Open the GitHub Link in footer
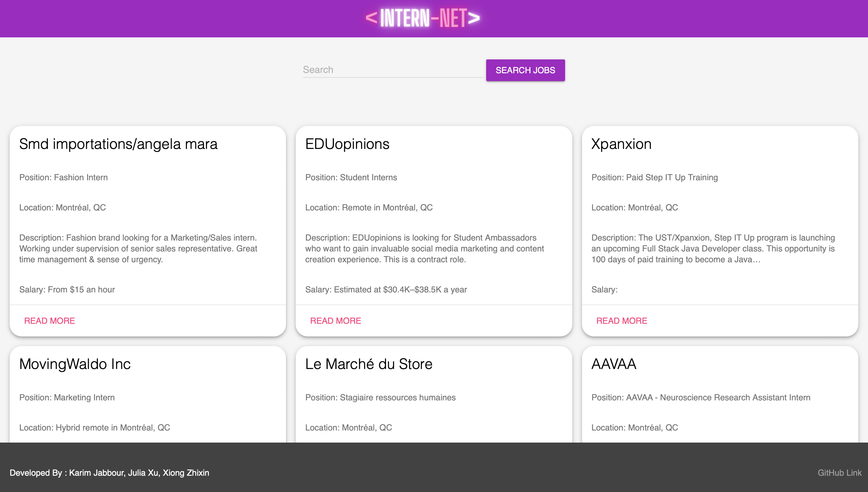 click(839, 473)
